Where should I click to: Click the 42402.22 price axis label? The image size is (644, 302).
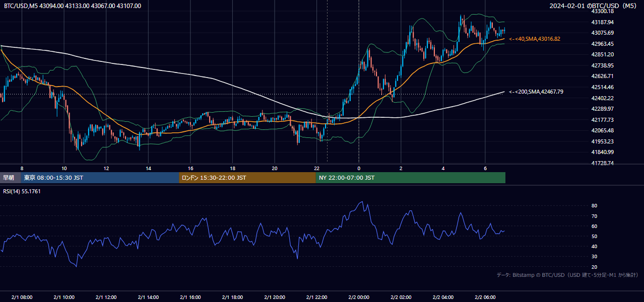[x=603, y=98]
